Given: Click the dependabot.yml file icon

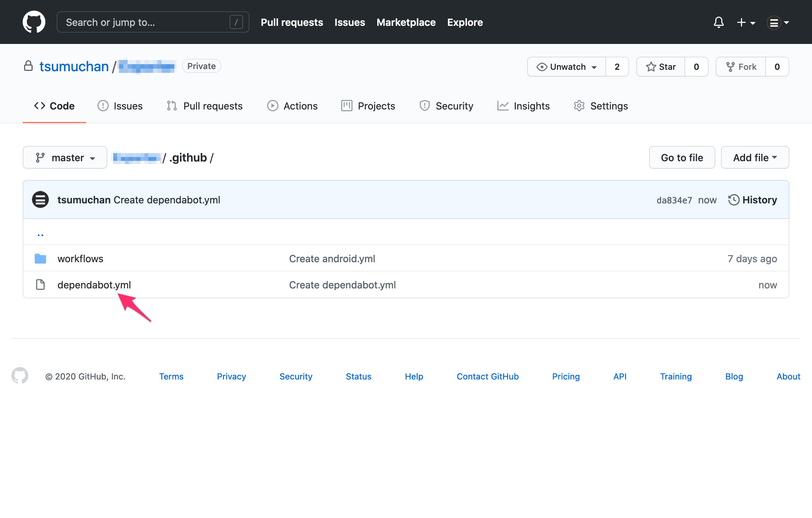Looking at the screenshot, I should 40,285.
